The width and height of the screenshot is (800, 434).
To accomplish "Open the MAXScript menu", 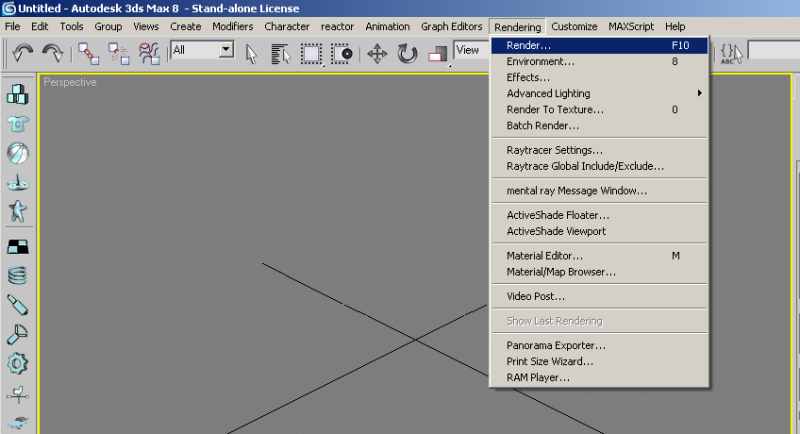I will click(x=631, y=27).
